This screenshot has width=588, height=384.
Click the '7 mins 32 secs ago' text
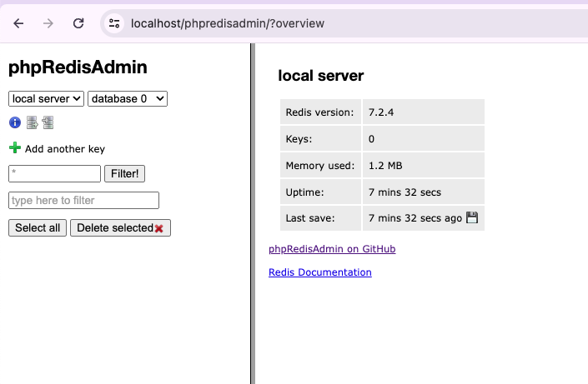pyautogui.click(x=415, y=218)
